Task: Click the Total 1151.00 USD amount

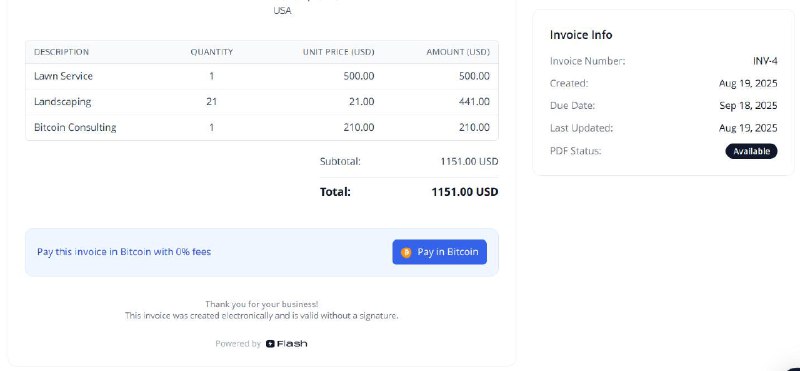Action: click(x=465, y=192)
